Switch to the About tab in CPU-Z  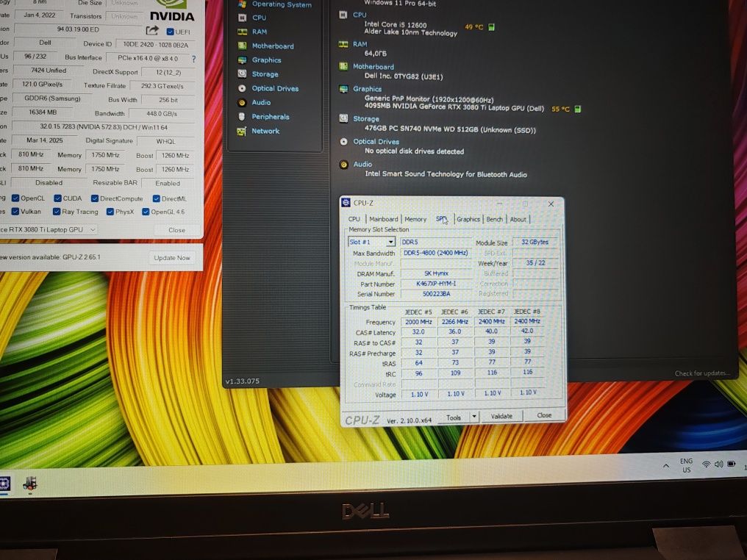pos(518,219)
